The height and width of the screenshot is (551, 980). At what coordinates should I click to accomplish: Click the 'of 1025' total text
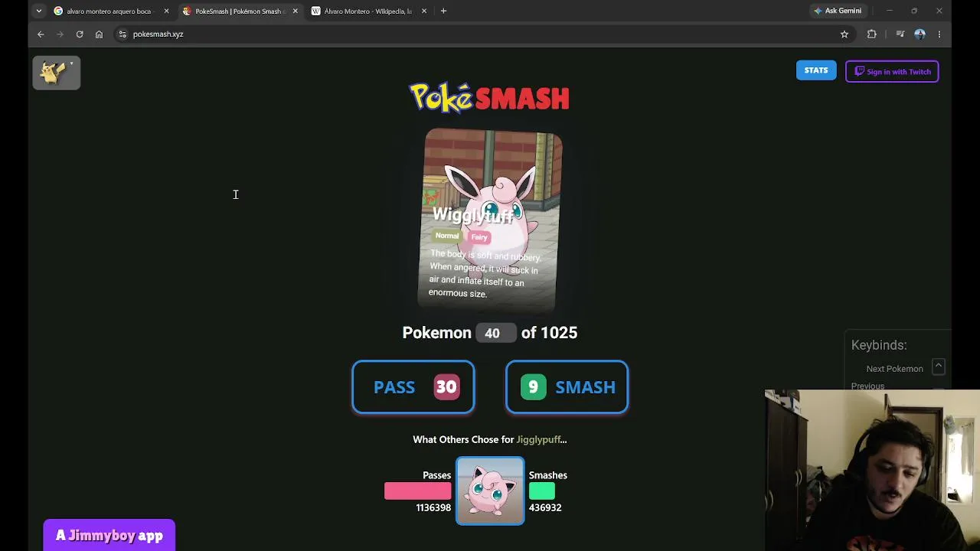[x=549, y=333]
